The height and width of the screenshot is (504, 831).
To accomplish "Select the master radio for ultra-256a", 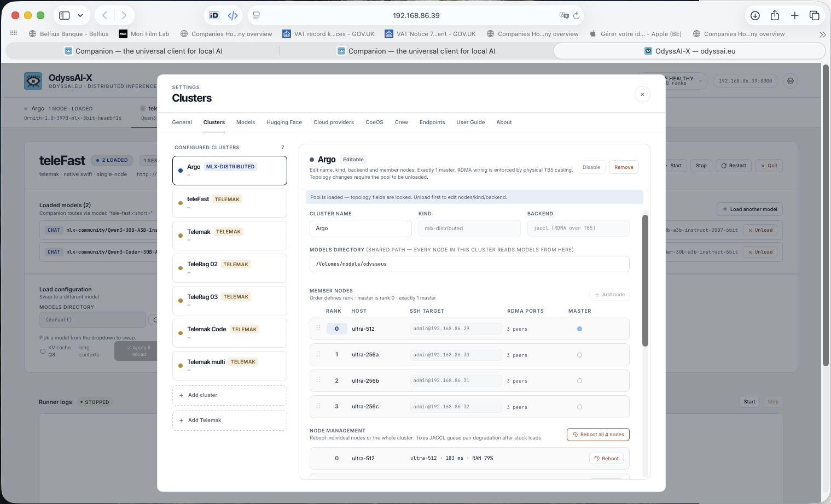I will [x=579, y=355].
